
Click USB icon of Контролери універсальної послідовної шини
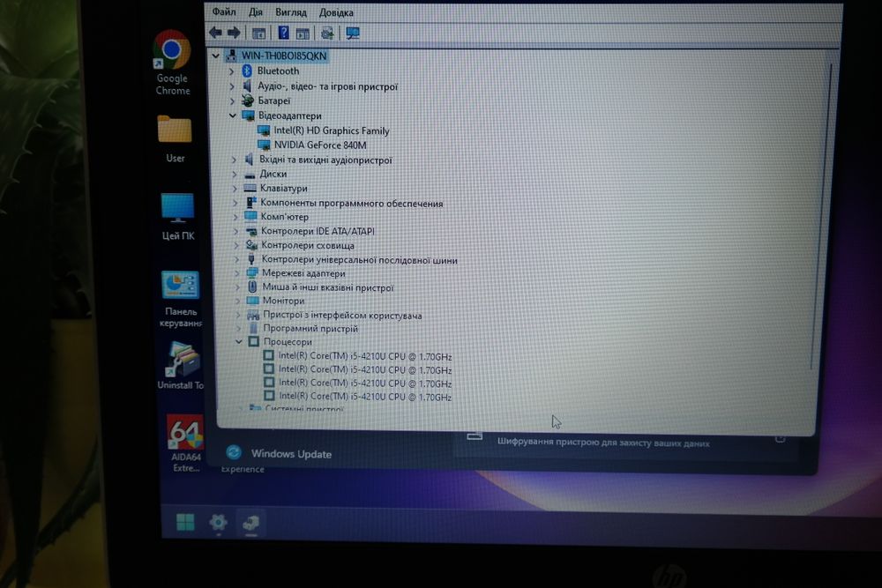tap(251, 259)
